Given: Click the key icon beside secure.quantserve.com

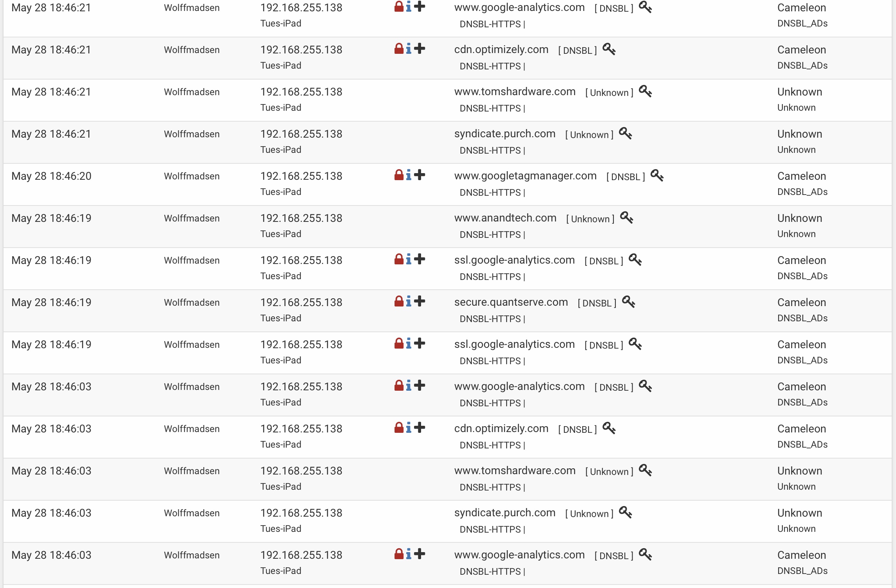Looking at the screenshot, I should click(628, 302).
